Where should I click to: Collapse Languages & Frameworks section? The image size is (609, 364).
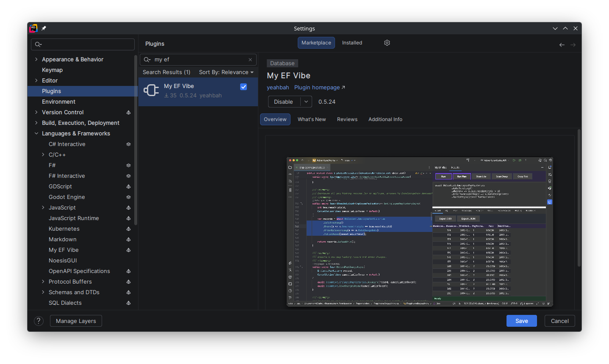pyautogui.click(x=36, y=133)
